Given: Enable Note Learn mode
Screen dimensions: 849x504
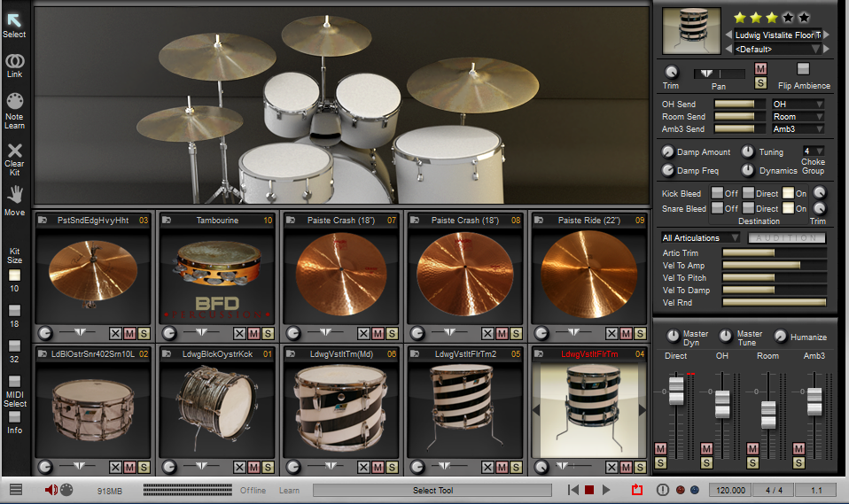Looking at the screenshot, I should pyautogui.click(x=14, y=111).
